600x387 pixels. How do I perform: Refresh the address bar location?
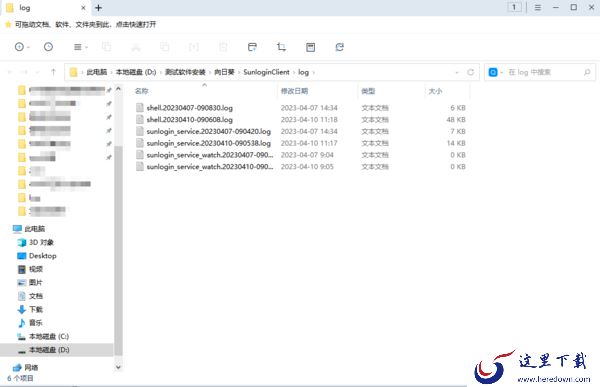(470, 72)
